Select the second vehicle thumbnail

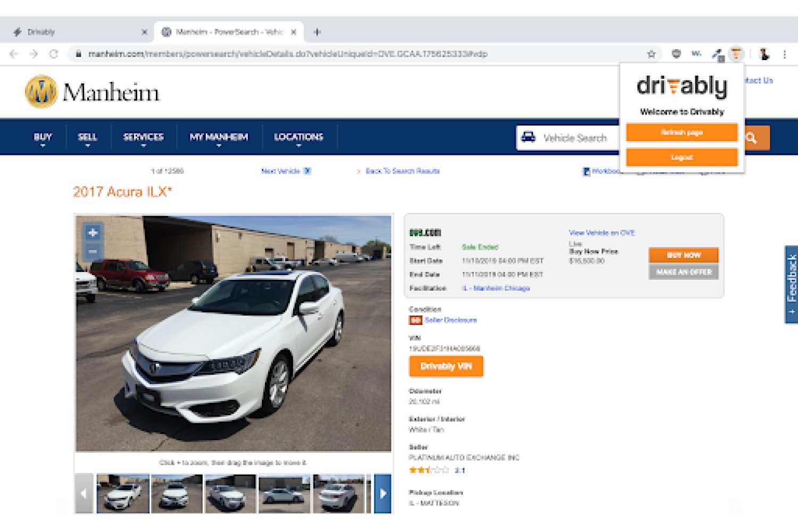click(177, 494)
